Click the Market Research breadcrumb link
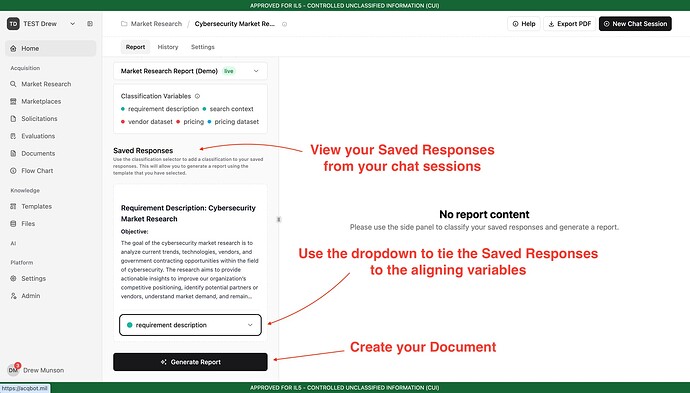Screen dimensions: 690x393 point(156,24)
